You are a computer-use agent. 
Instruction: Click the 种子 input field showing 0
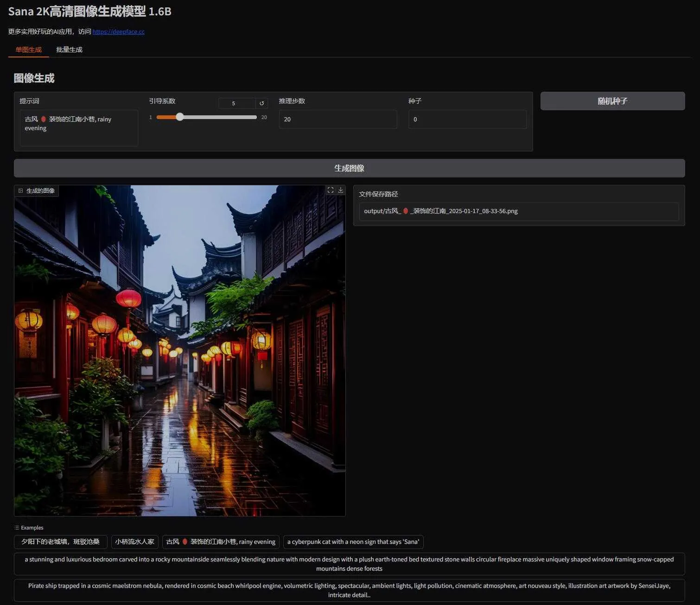coord(467,119)
